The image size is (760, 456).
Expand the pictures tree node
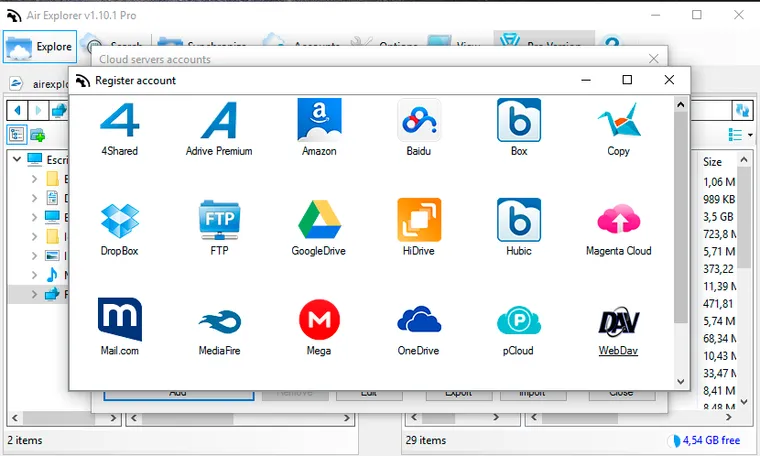34,255
